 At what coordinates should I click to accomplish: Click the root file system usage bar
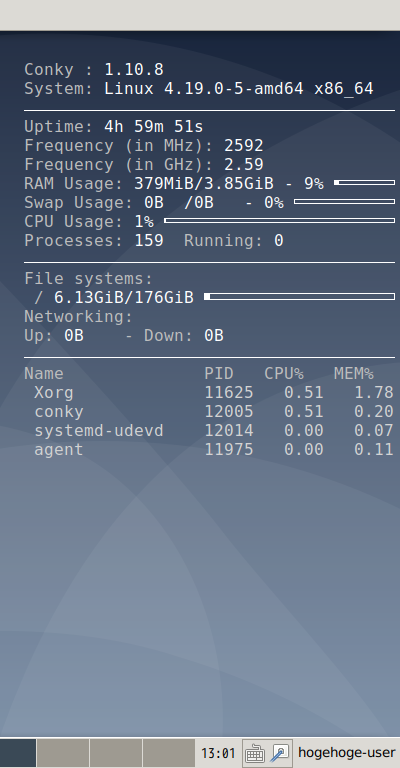(x=300, y=296)
